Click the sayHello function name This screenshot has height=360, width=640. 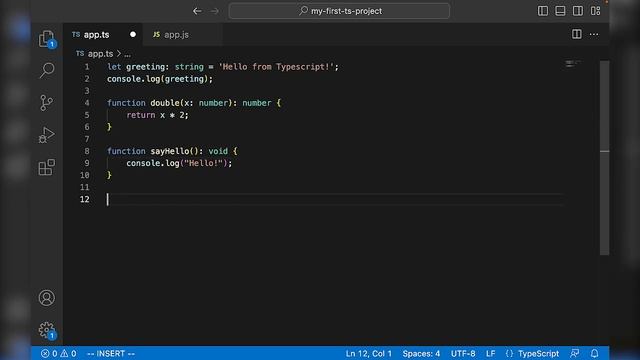170,151
